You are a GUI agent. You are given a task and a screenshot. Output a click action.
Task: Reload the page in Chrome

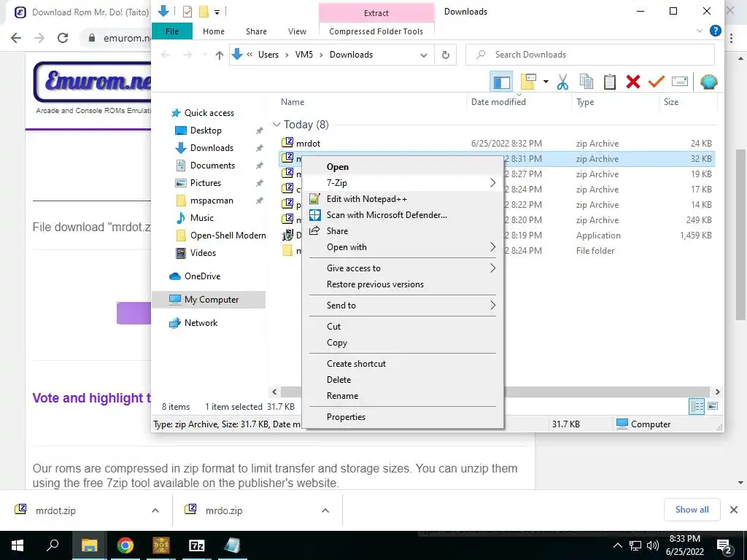[x=63, y=38]
